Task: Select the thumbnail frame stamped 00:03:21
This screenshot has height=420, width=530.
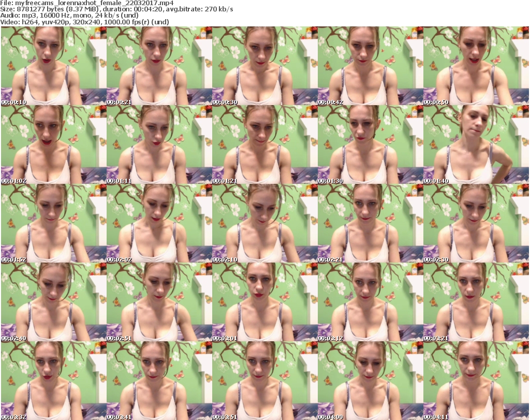Action: point(476,302)
